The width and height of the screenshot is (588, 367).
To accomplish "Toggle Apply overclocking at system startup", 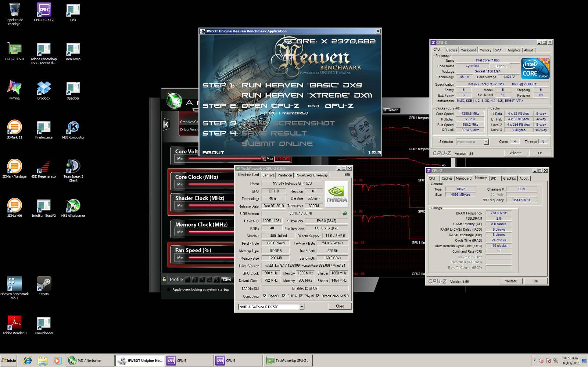I will (x=169, y=289).
